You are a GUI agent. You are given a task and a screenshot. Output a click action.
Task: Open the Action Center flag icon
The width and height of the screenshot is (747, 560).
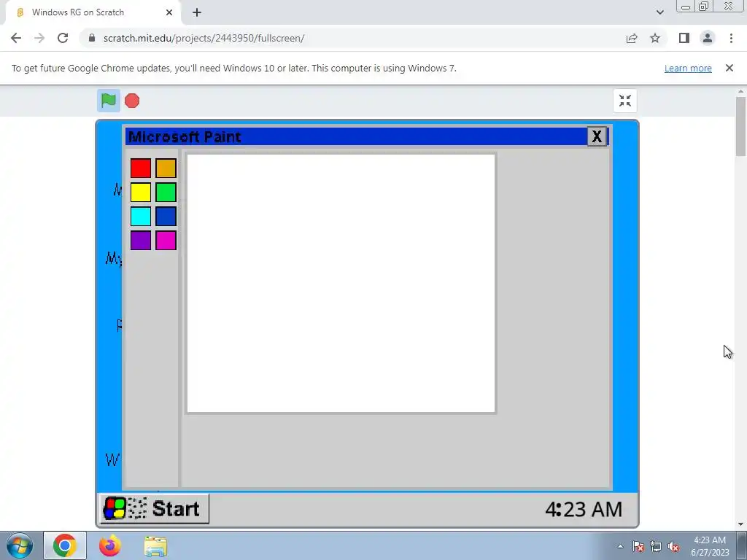point(638,547)
